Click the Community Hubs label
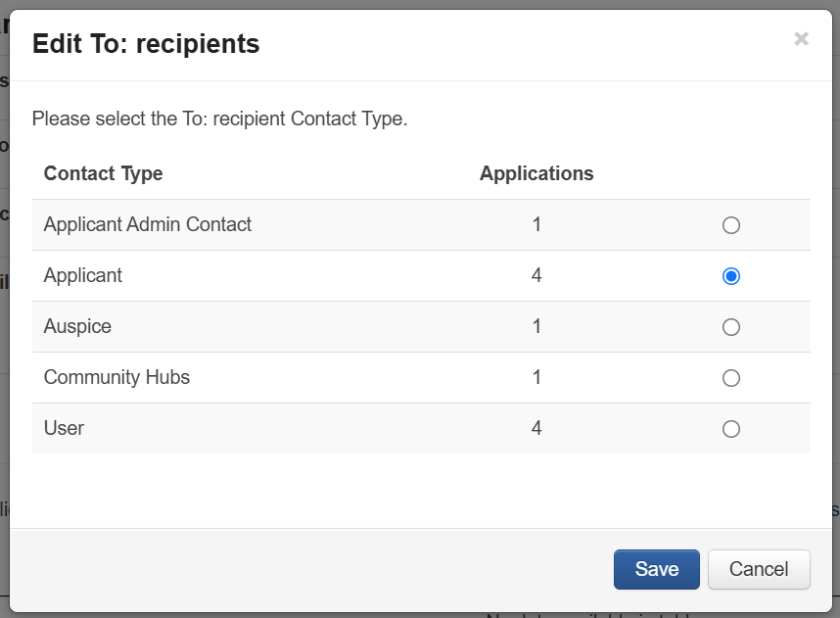 pyautogui.click(x=117, y=377)
